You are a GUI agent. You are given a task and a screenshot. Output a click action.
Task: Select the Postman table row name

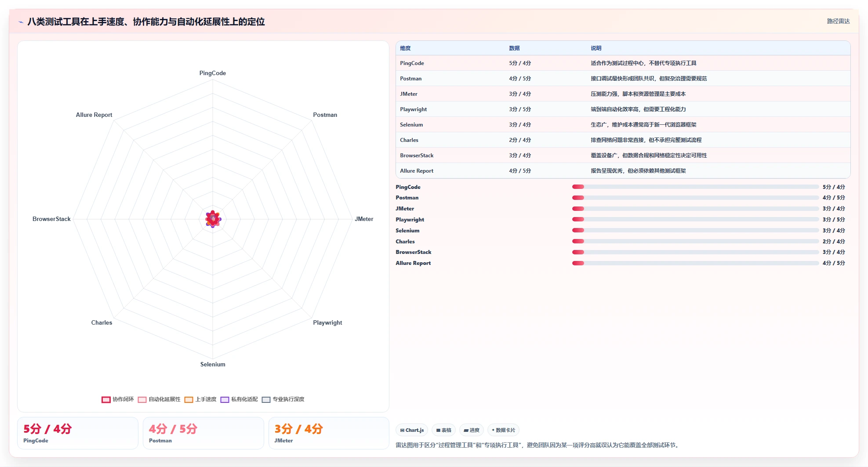coord(410,79)
